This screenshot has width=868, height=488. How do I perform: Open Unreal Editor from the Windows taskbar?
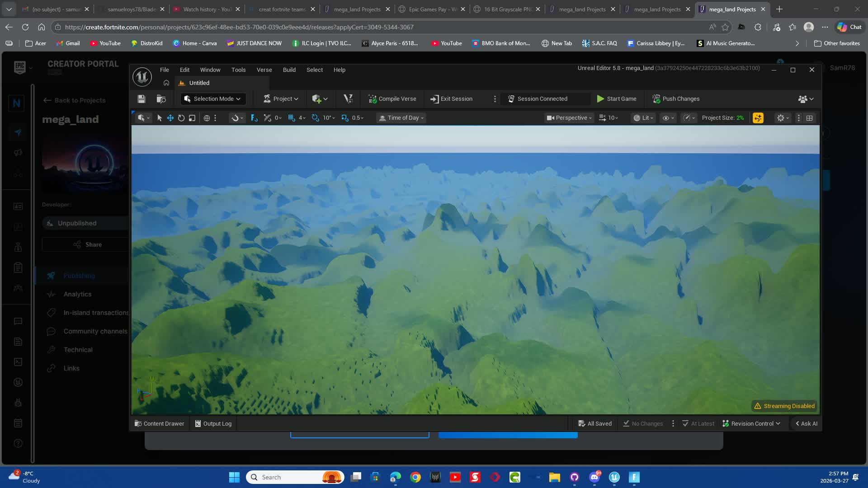pos(614,477)
